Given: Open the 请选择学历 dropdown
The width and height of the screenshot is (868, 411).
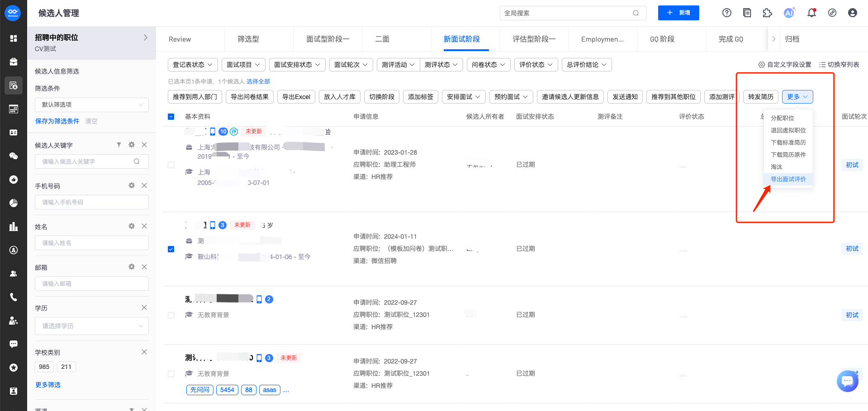Looking at the screenshot, I should [x=92, y=326].
